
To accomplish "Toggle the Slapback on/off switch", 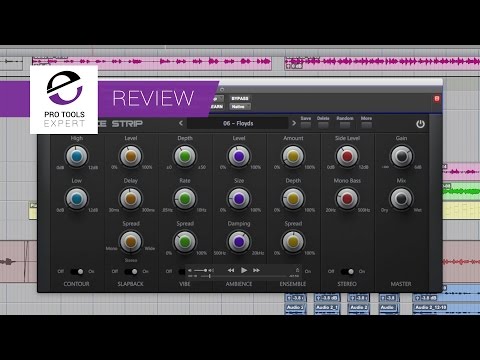I will (131, 272).
